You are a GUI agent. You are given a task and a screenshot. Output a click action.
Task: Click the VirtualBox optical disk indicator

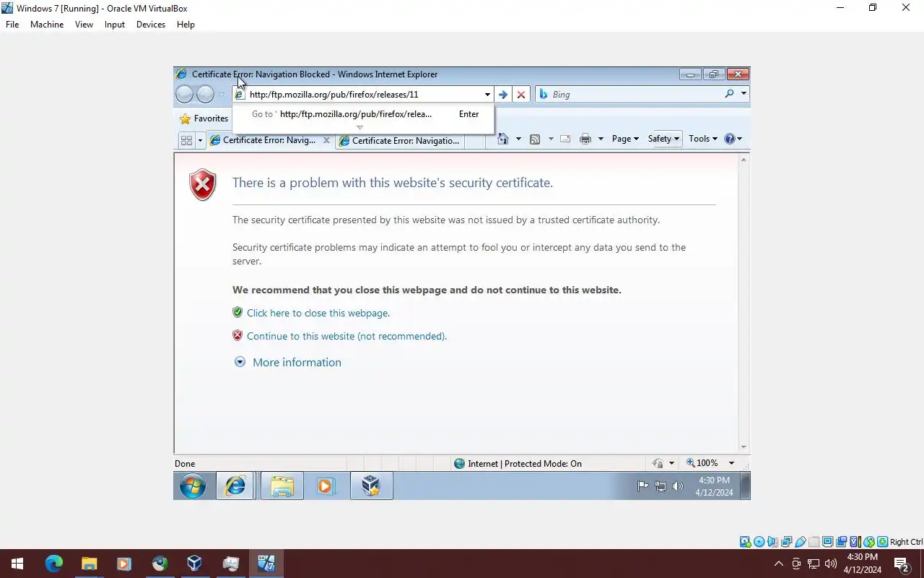coord(759,542)
